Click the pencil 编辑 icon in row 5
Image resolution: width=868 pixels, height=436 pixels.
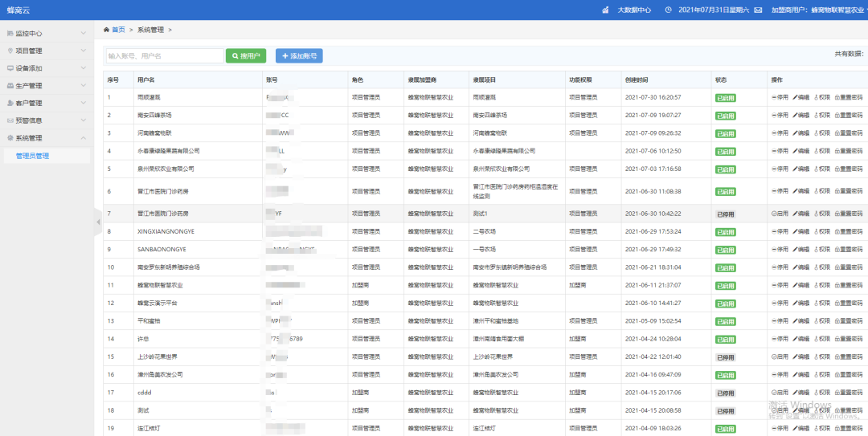tap(795, 169)
